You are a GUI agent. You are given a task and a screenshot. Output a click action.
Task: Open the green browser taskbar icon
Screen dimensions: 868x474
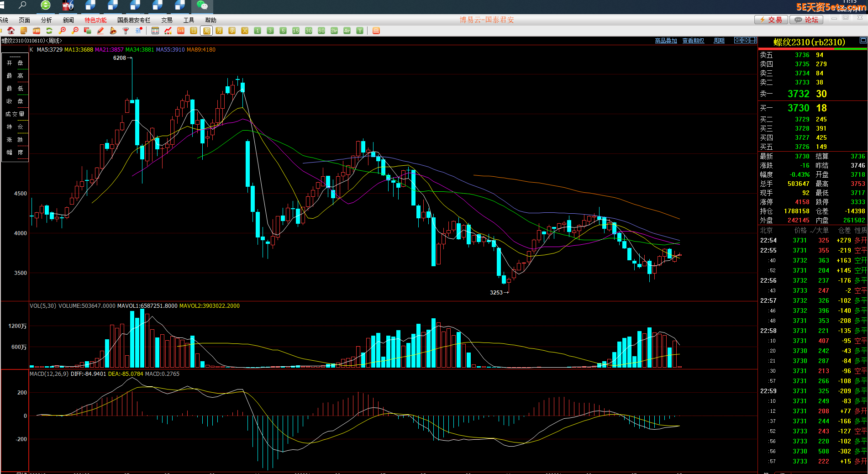tap(45, 6)
